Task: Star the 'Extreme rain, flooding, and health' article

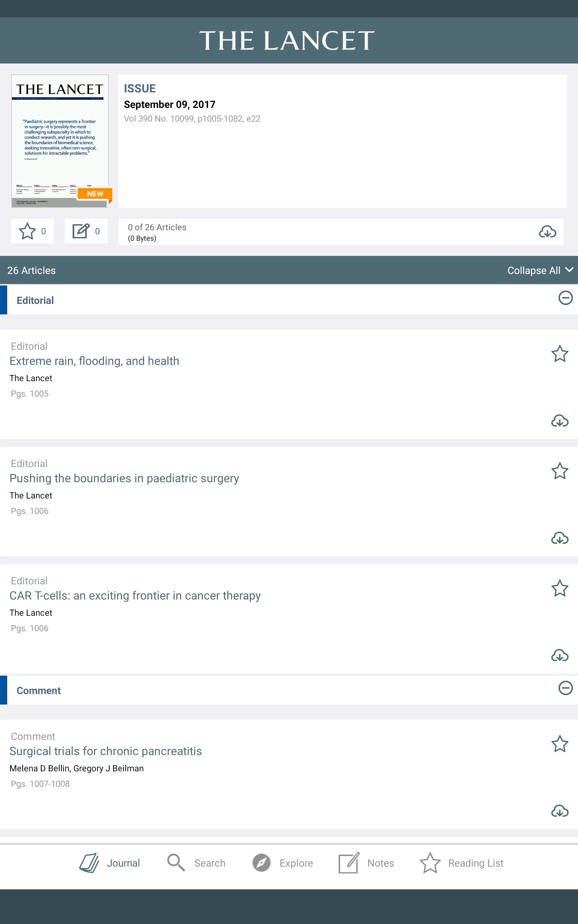Action: 560,354
